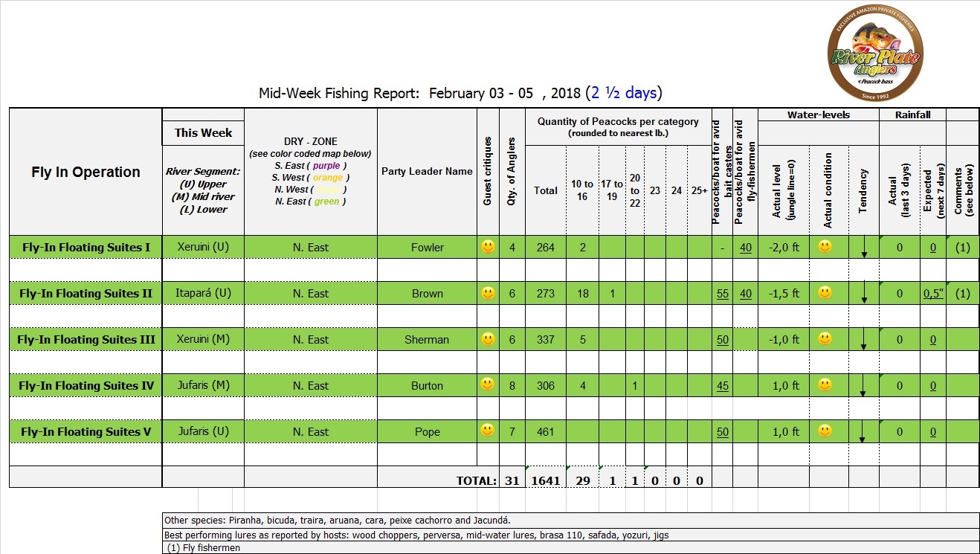Click guest critiques smiley in Brown row

tap(488, 293)
